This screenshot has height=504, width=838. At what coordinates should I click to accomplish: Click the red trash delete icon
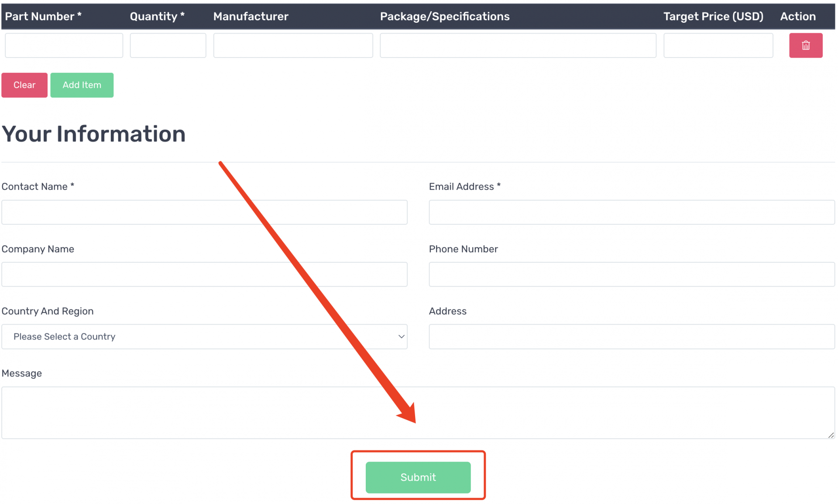coord(805,45)
